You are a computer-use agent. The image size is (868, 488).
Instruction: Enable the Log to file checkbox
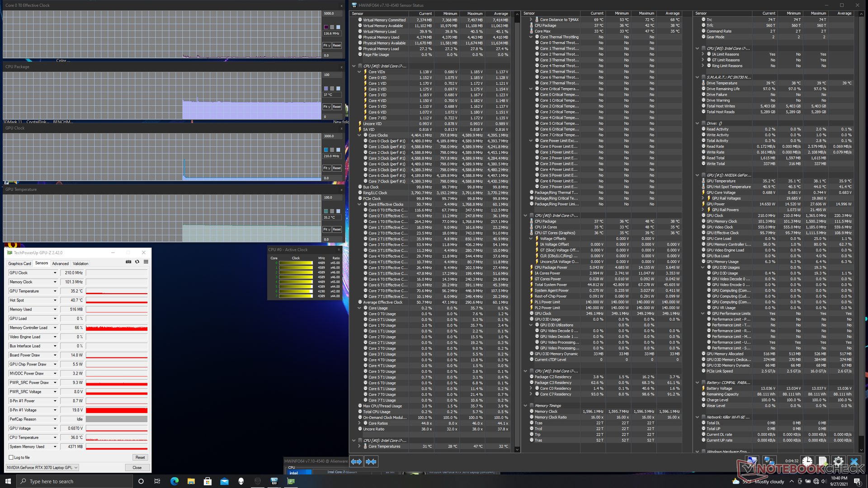(x=11, y=457)
